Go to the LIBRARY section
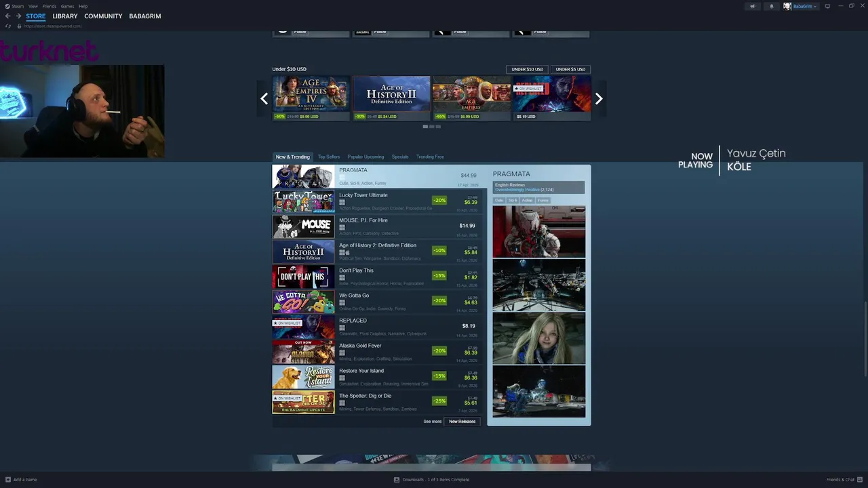 coord(65,16)
